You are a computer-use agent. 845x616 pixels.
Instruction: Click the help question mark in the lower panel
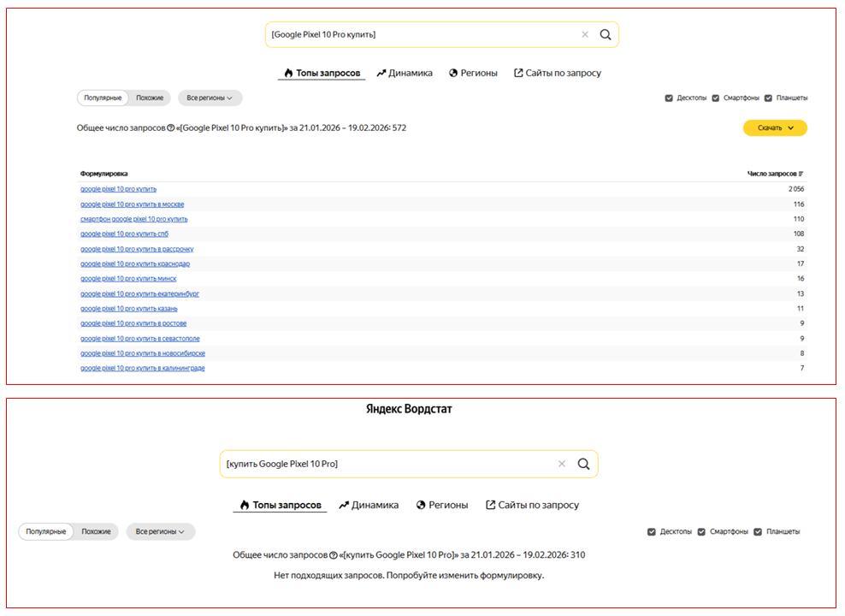click(334, 555)
